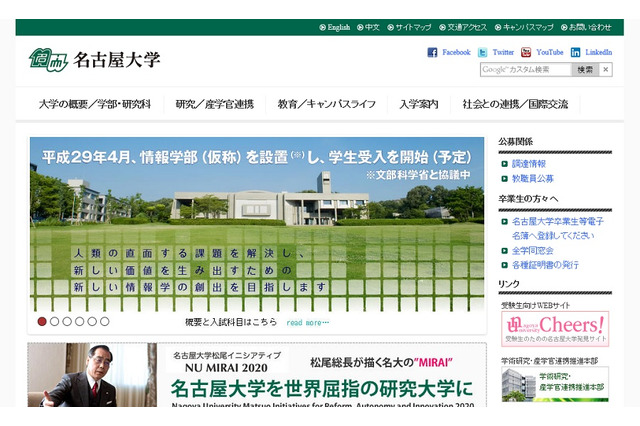Image resolution: width=640 pixels, height=426 pixels.
Task: Click the 公募関係 section heading
Action: coord(516,142)
